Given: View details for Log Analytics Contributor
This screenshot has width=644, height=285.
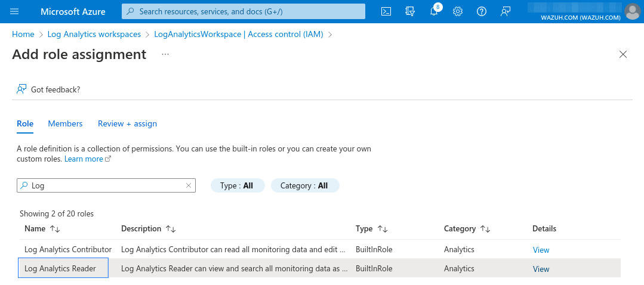Looking at the screenshot, I should [541, 250].
